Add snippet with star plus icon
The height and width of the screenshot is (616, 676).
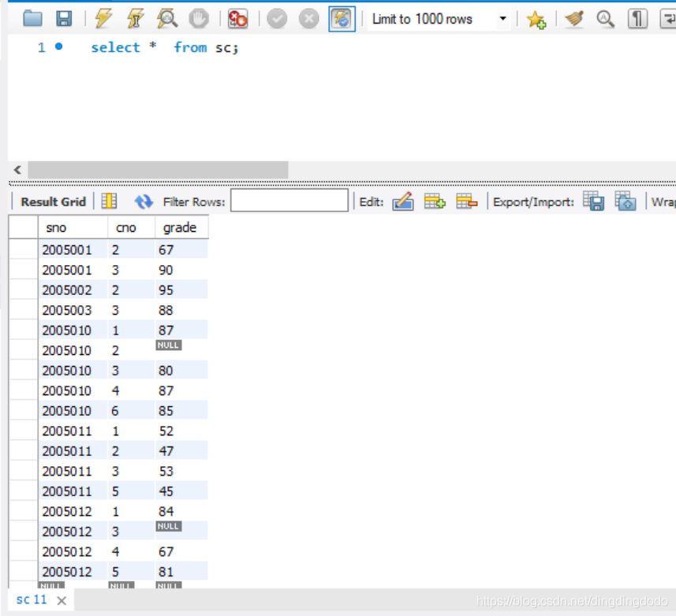(x=536, y=19)
